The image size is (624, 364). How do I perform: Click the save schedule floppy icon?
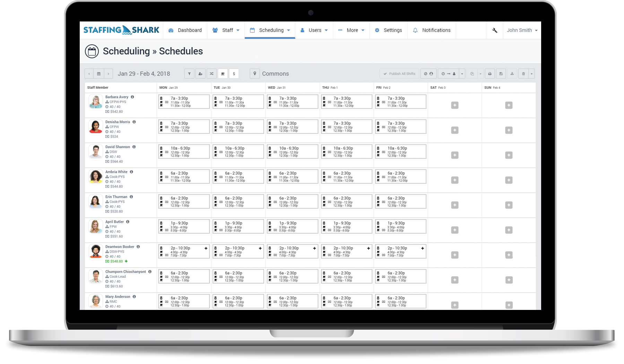[501, 74]
